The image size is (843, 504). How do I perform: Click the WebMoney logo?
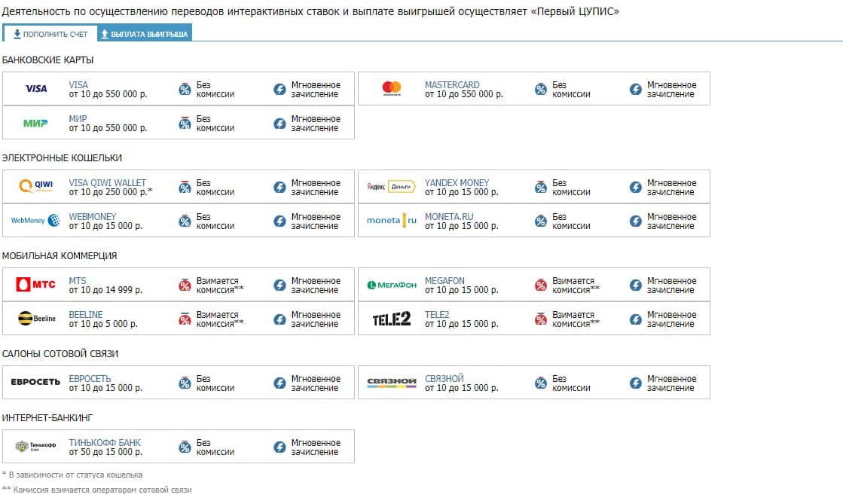[35, 220]
